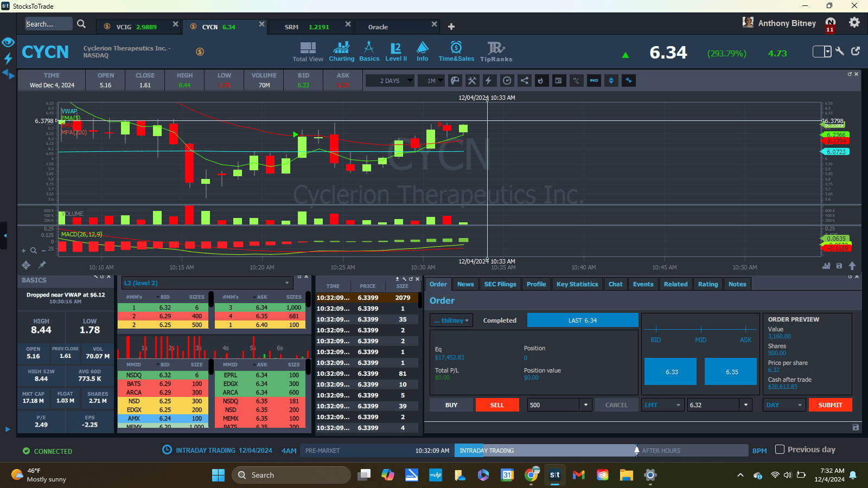This screenshot has height=488, width=868.
Task: Open the Level II module
Action: [396, 52]
